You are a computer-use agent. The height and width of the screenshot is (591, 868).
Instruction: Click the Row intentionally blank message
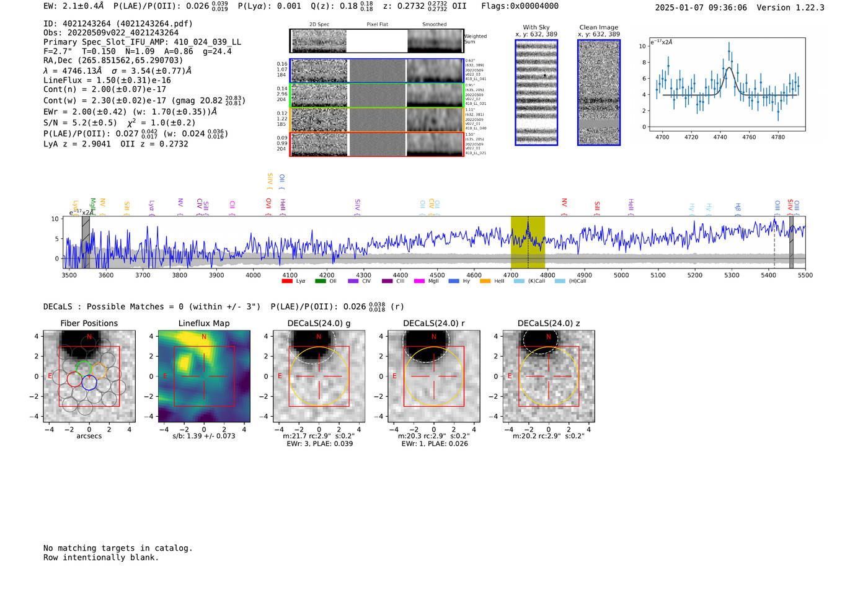coord(101,558)
